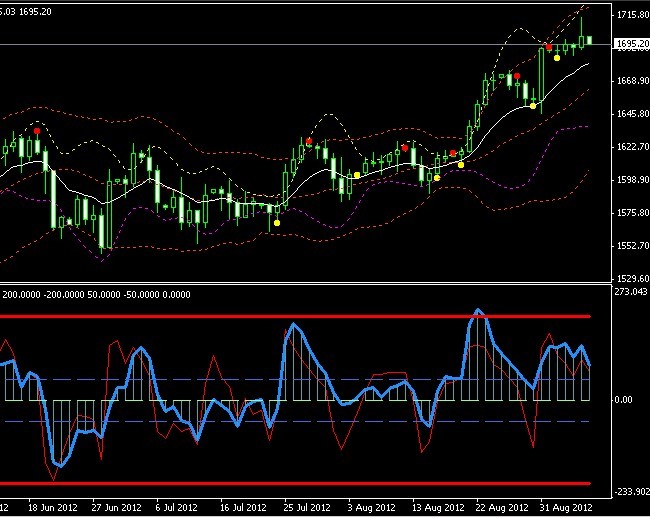Viewport: 650px width, 518px height.
Task: Click the 31 Aug 2012 date label
Action: pos(566,508)
